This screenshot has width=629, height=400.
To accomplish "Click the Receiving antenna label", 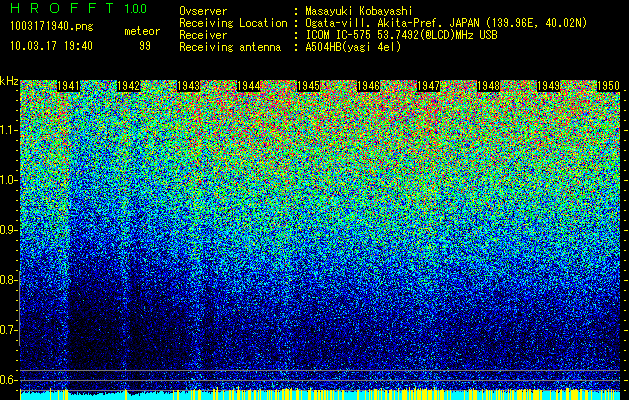I will 230,47.
